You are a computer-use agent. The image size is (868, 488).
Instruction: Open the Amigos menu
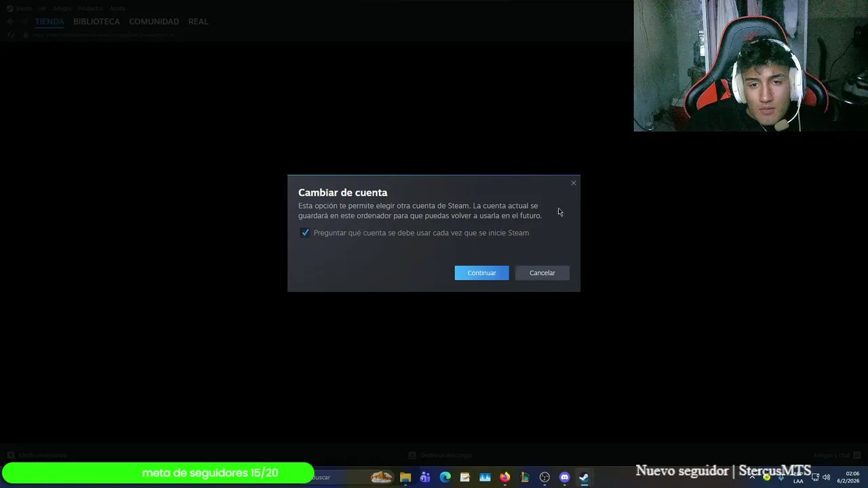point(62,8)
